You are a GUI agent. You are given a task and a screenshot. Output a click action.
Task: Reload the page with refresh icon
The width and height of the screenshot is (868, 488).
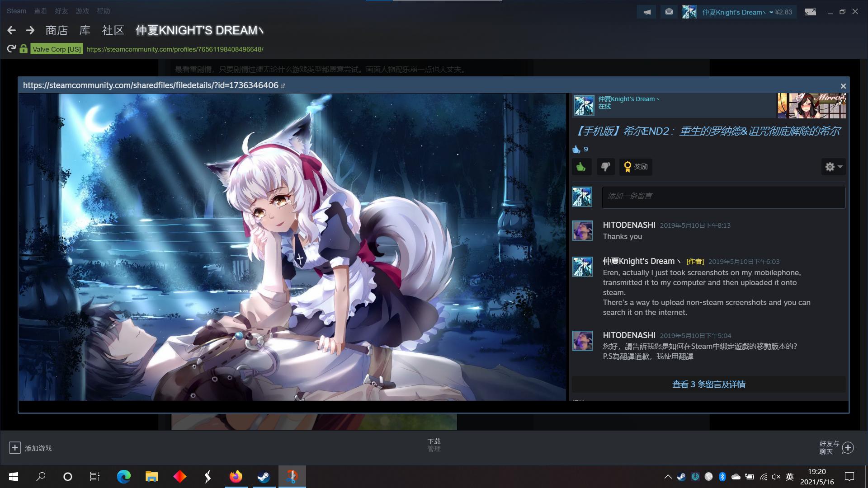tap(12, 49)
